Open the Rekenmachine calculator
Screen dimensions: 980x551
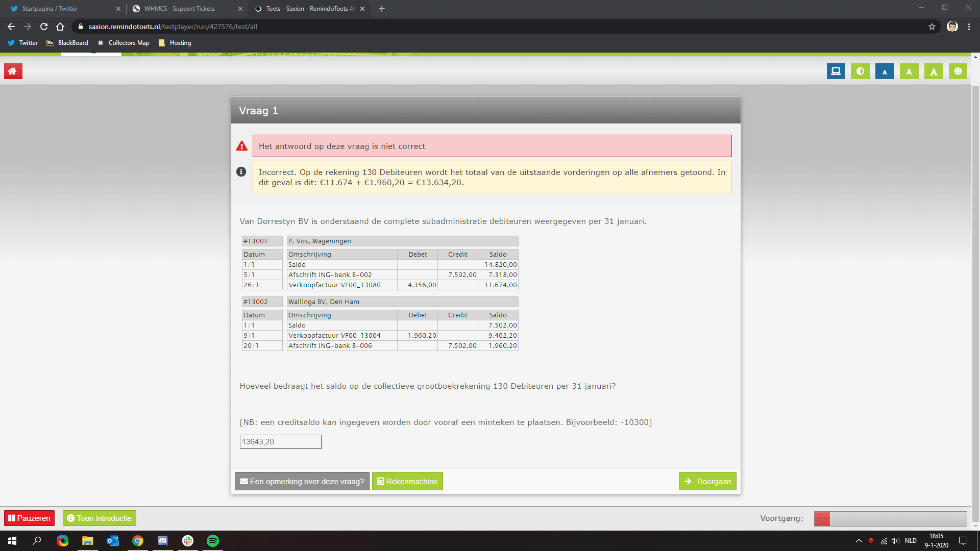tap(407, 481)
